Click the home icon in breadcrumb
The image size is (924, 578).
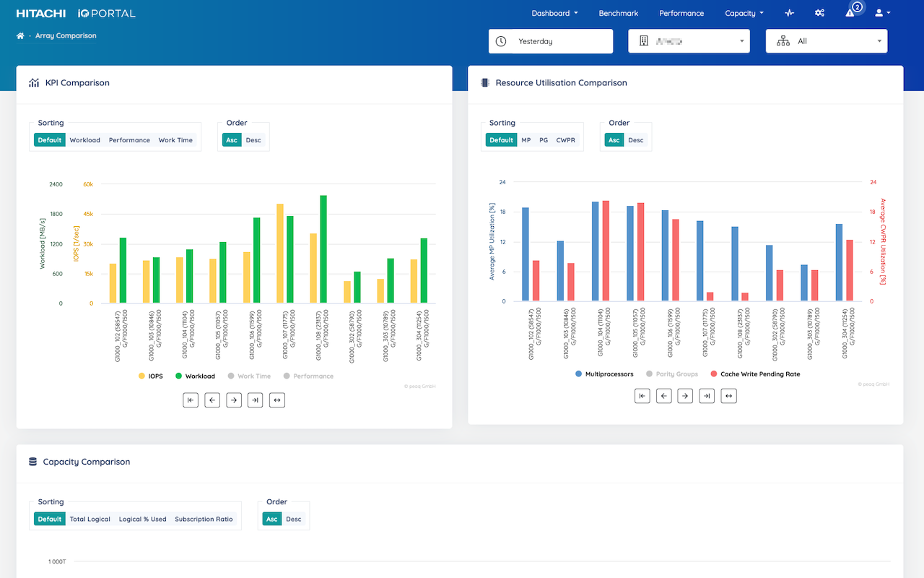tap(20, 35)
